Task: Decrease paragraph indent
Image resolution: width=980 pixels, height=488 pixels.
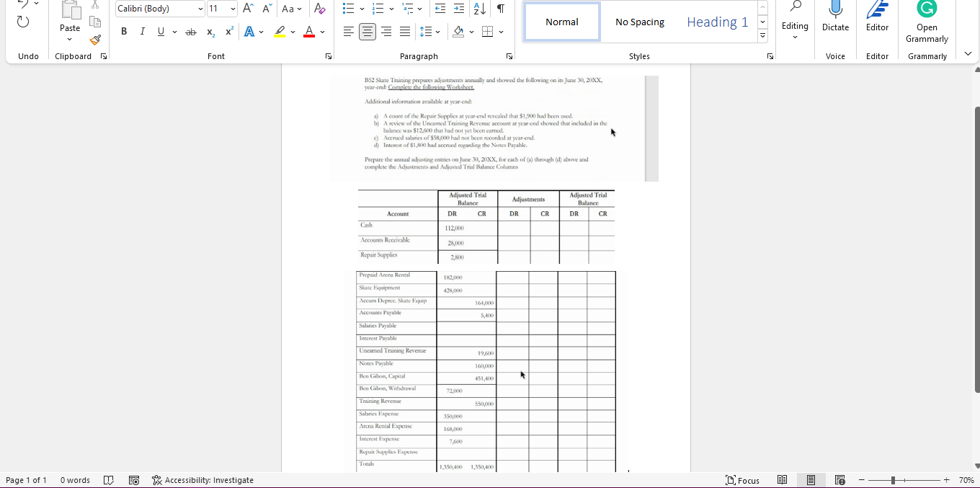Action: click(x=440, y=9)
